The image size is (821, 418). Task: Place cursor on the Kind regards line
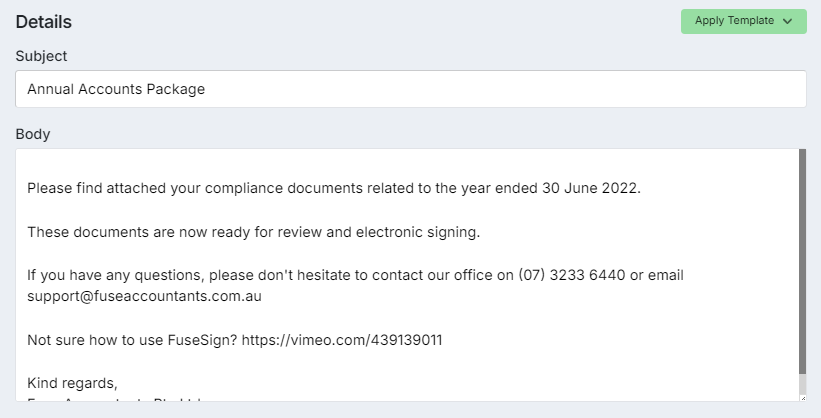[72, 382]
